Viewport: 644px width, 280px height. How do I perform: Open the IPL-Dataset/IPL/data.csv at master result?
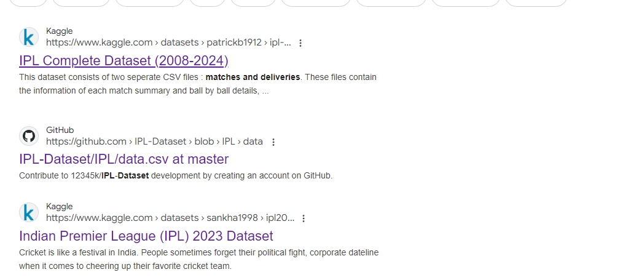pos(124,159)
